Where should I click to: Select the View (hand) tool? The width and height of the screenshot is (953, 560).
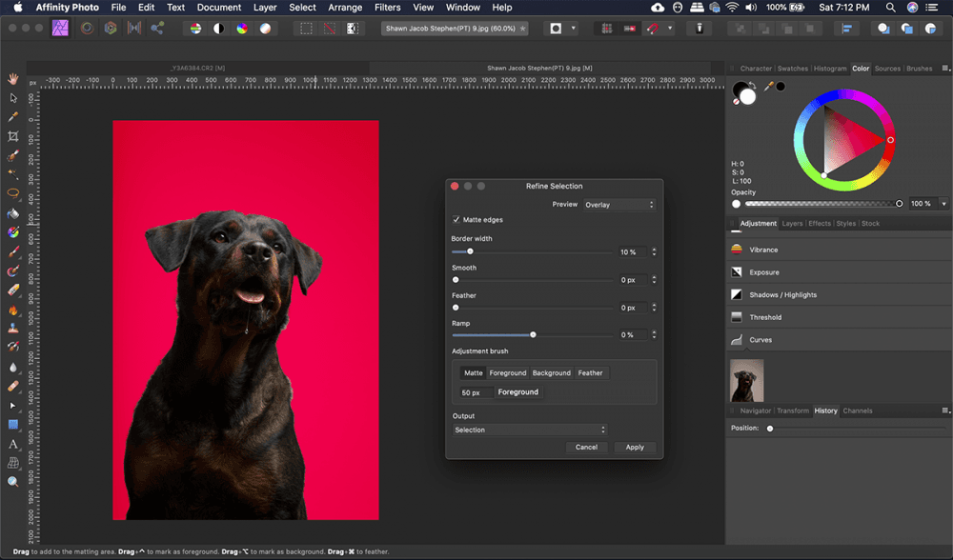13,78
